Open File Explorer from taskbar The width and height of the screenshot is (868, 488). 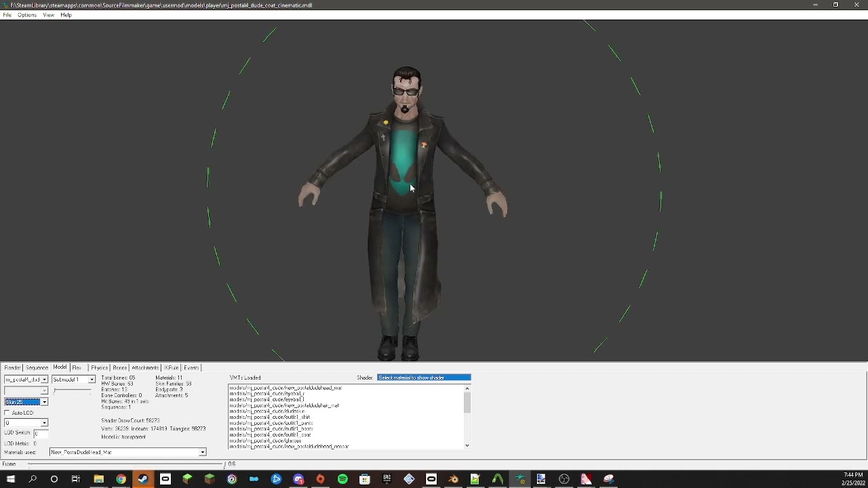pos(98,479)
